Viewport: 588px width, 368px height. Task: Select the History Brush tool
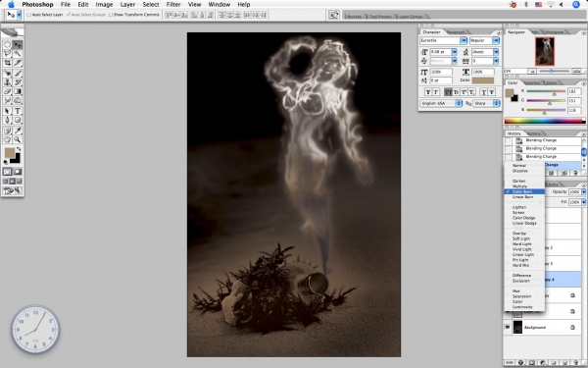(18, 82)
